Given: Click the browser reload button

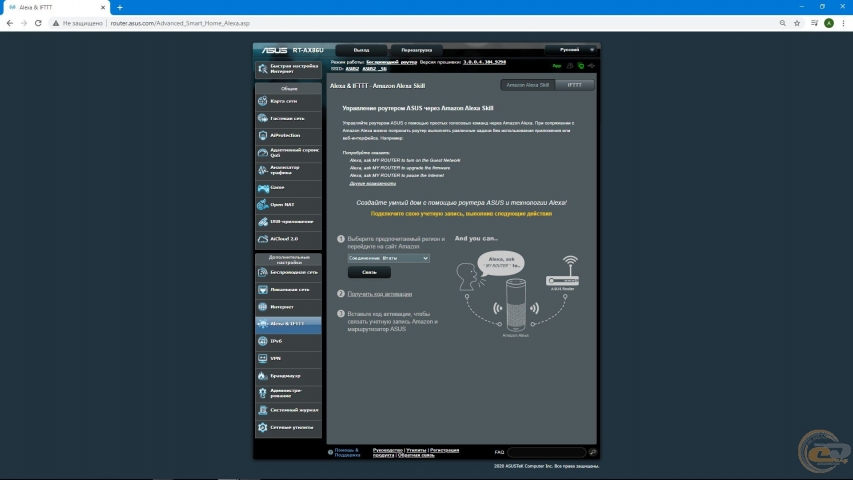Looking at the screenshot, I should coord(38,23).
